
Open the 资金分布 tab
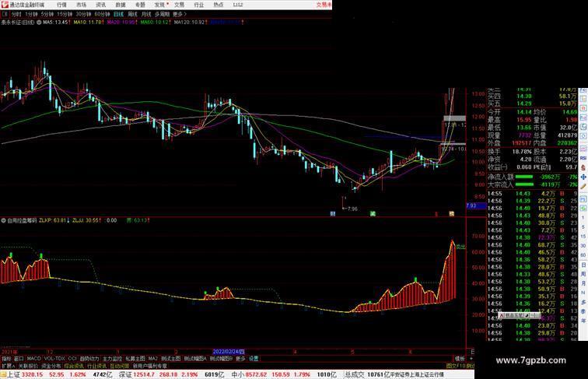pyautogui.click(x=51, y=366)
